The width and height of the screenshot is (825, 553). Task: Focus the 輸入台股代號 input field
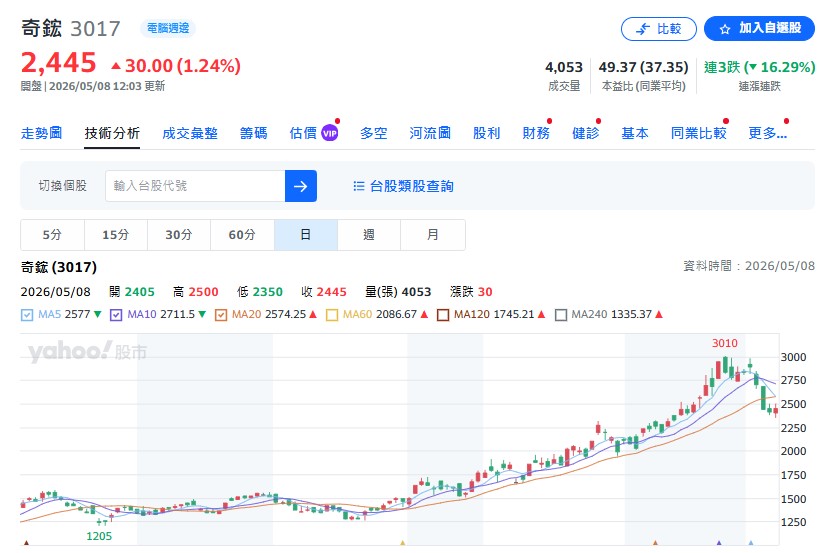195,186
